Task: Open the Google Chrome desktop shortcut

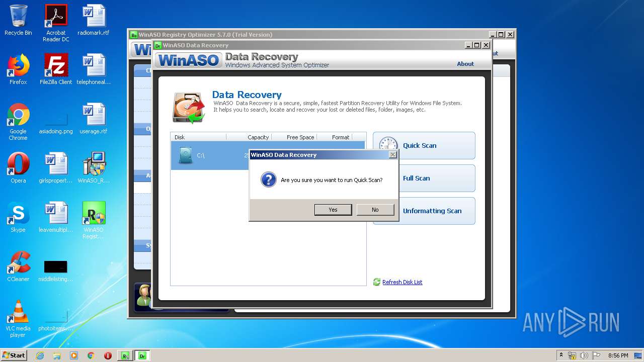Action: tap(18, 122)
